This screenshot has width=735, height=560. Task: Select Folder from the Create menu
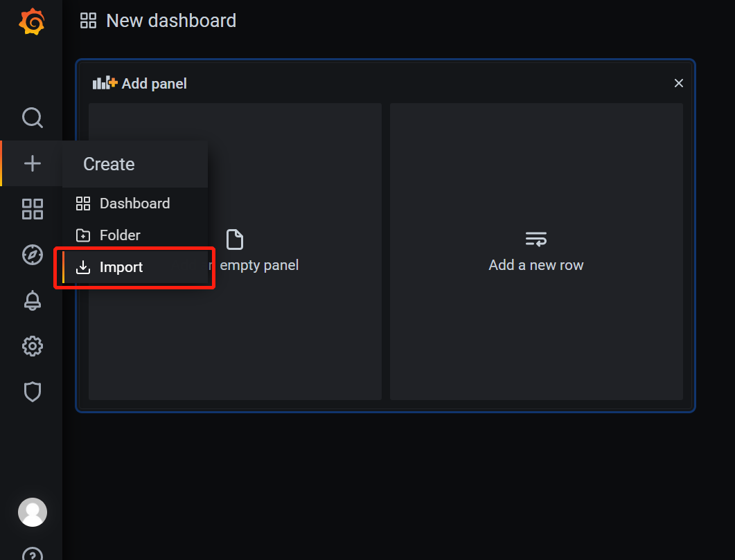pos(135,235)
